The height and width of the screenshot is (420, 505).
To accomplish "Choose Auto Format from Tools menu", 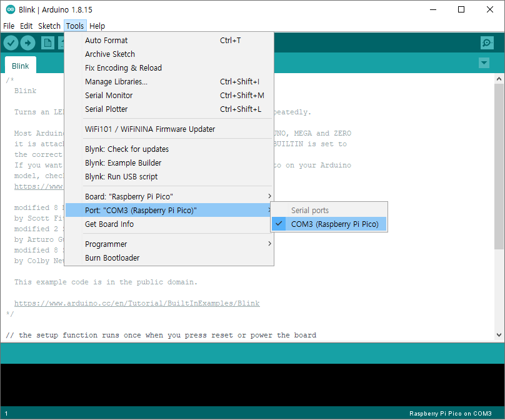I will (x=169, y=40).
